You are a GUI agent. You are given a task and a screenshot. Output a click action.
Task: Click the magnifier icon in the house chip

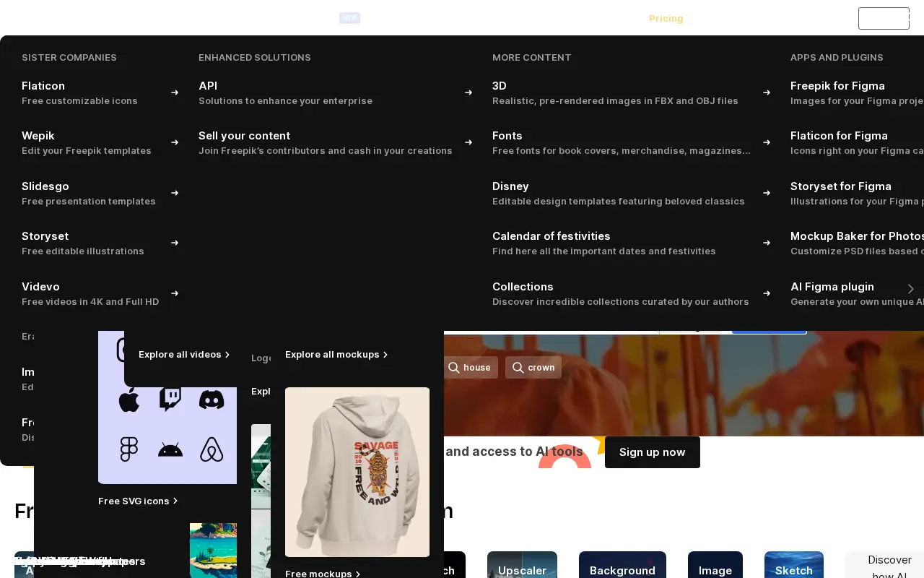click(454, 368)
